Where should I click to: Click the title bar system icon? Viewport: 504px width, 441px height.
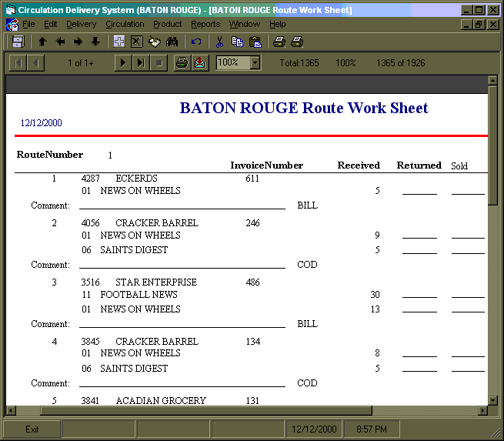(x=11, y=10)
